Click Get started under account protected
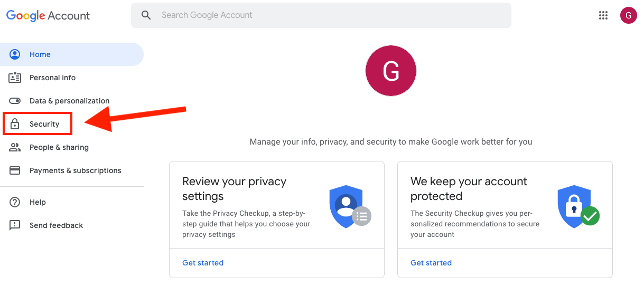Screen dimensions: 644x286 (431, 263)
